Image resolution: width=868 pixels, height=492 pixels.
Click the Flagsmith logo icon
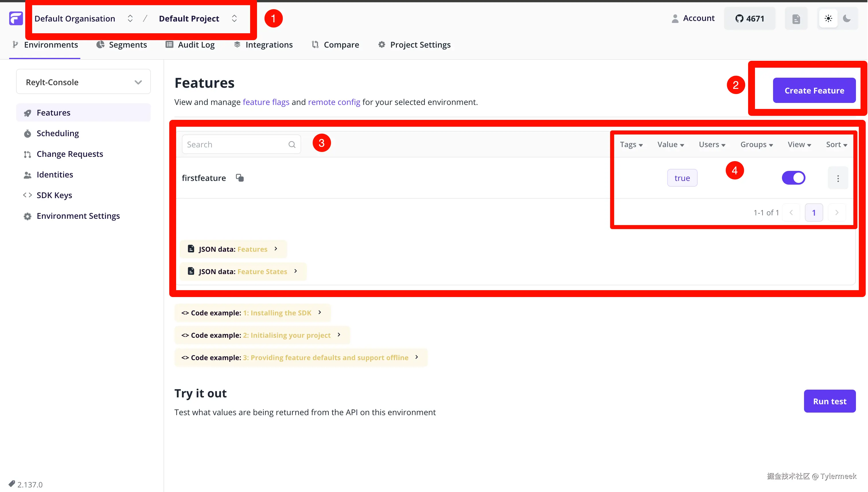pyautogui.click(x=15, y=18)
